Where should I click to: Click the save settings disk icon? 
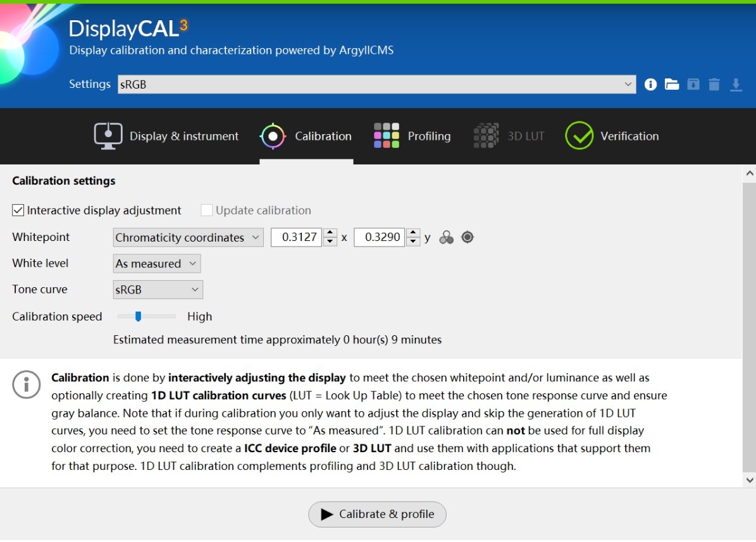(693, 84)
